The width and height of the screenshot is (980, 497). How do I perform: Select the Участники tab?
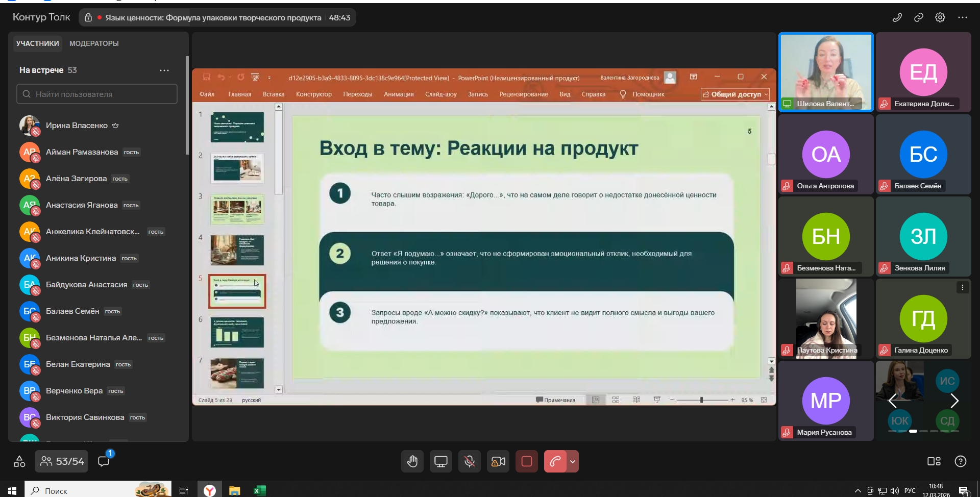[x=37, y=43]
